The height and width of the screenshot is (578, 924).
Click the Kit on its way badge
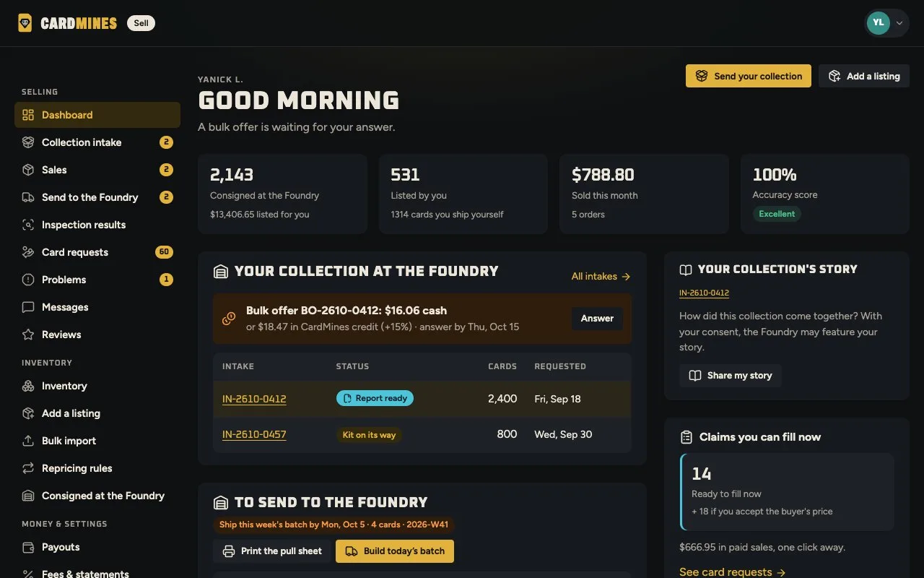(x=369, y=435)
